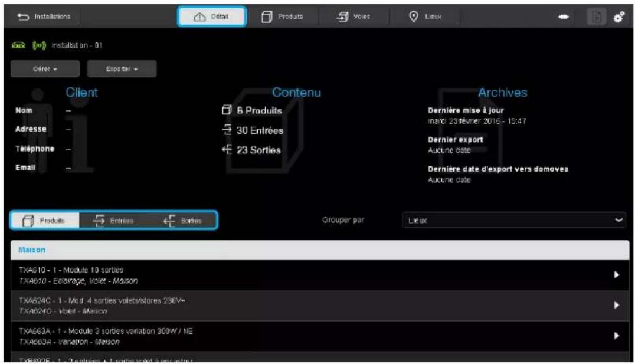This screenshot has width=635, height=364.
Task: Select the Produits list filter tab
Action: 45,220
